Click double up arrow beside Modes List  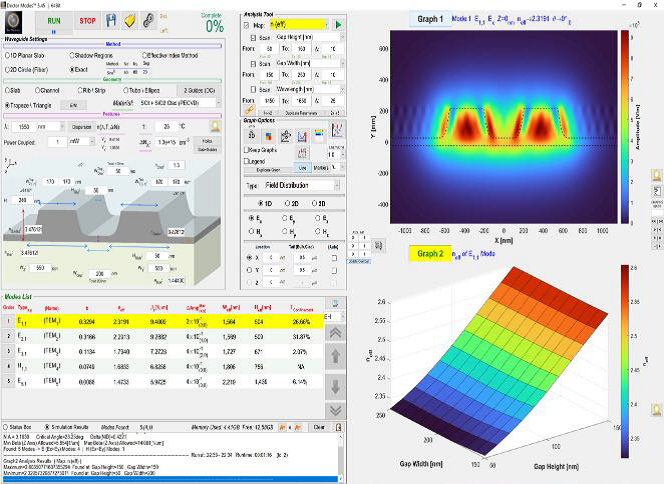[337, 333]
